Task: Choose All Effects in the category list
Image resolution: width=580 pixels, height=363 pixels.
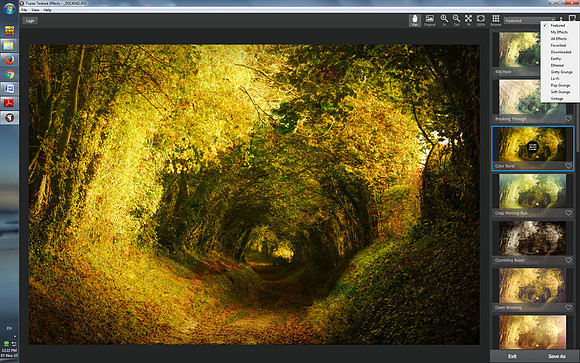Action: (559, 39)
